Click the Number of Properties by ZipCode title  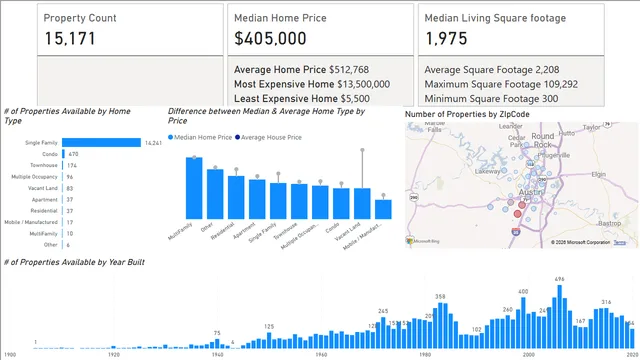467,114
